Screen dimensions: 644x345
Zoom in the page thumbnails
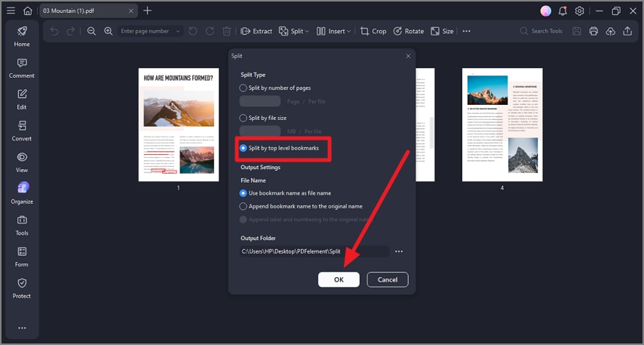click(x=108, y=31)
